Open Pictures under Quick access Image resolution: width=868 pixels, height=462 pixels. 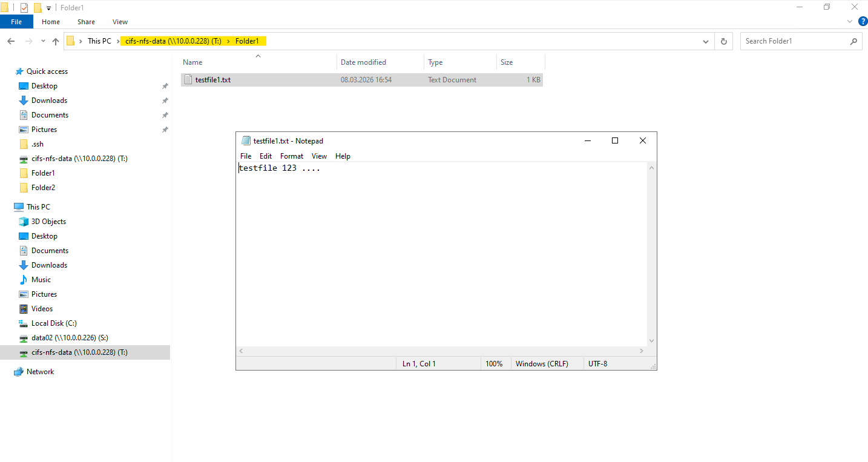(44, 130)
